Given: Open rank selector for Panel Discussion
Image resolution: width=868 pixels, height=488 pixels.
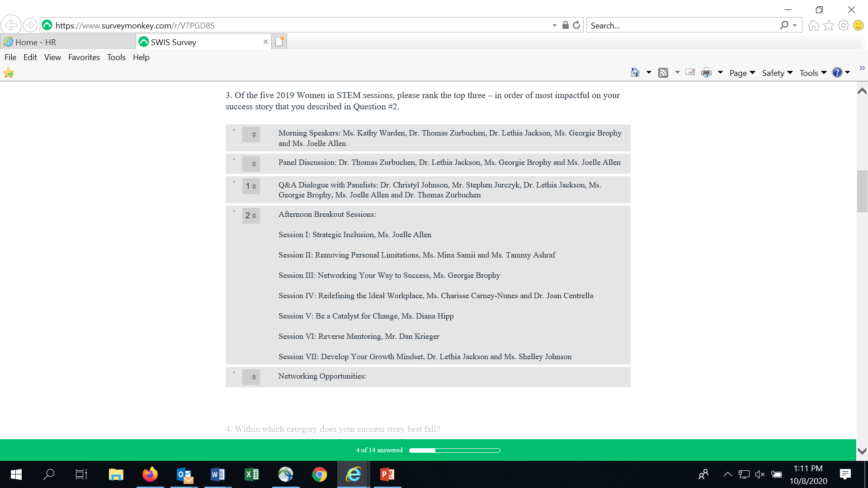Looking at the screenshot, I should point(251,164).
